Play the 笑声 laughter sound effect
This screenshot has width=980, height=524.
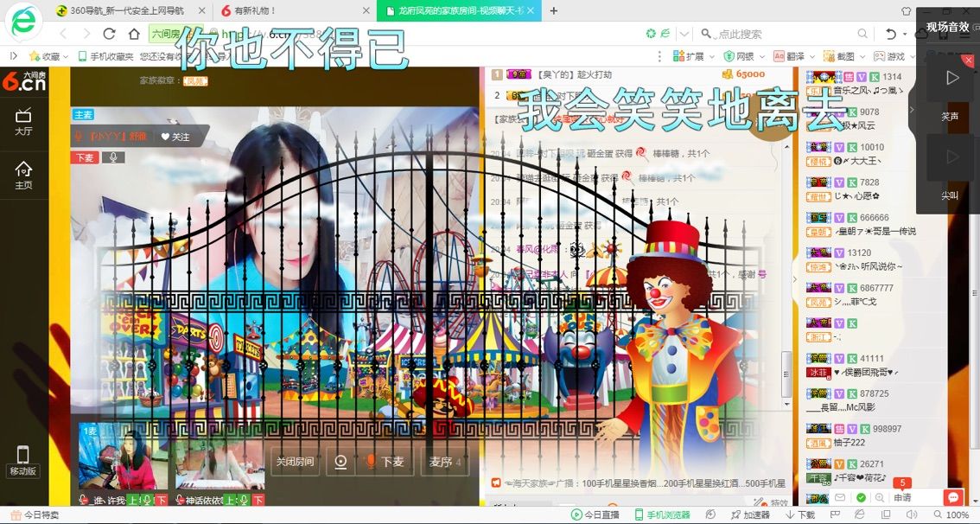point(950,78)
